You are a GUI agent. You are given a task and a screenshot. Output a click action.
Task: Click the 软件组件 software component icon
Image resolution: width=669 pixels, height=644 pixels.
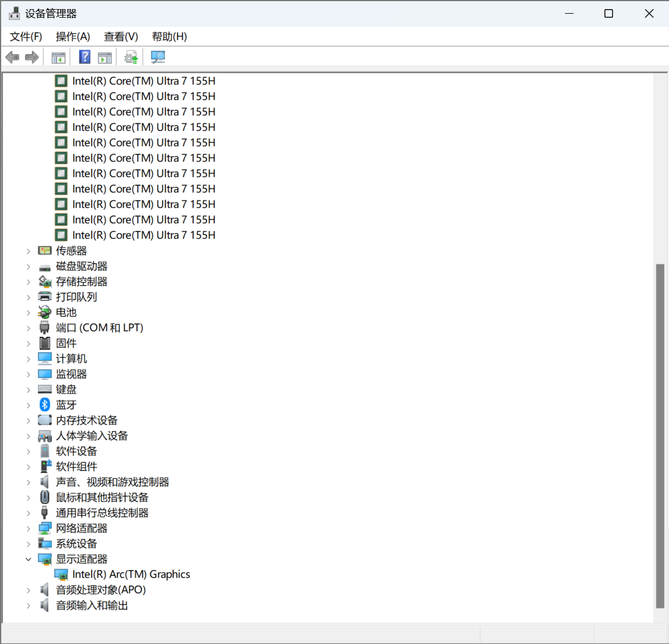(x=46, y=466)
